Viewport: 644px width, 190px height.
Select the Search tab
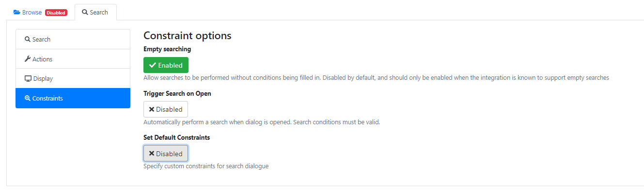pyautogui.click(x=95, y=12)
